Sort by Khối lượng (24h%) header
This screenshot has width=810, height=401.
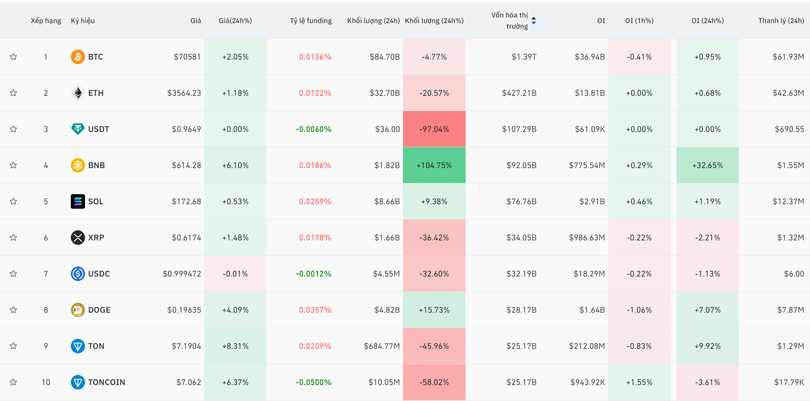(x=434, y=20)
